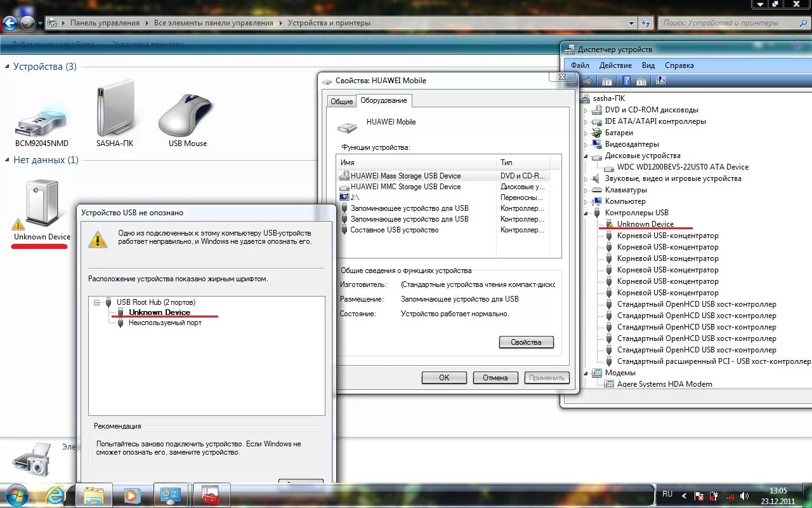
Task: Click Устройства и принтеры breadcrumb
Action: point(329,23)
